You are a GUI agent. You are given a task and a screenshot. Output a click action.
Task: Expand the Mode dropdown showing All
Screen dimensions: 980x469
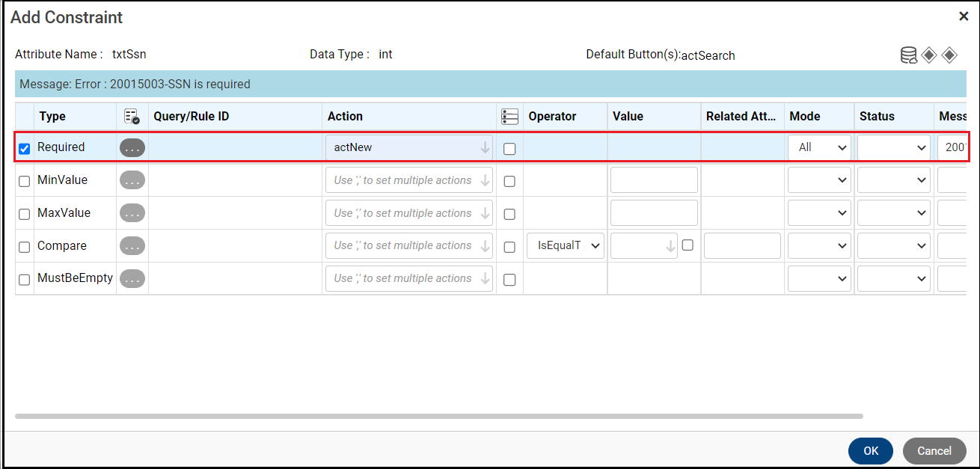[x=819, y=147]
